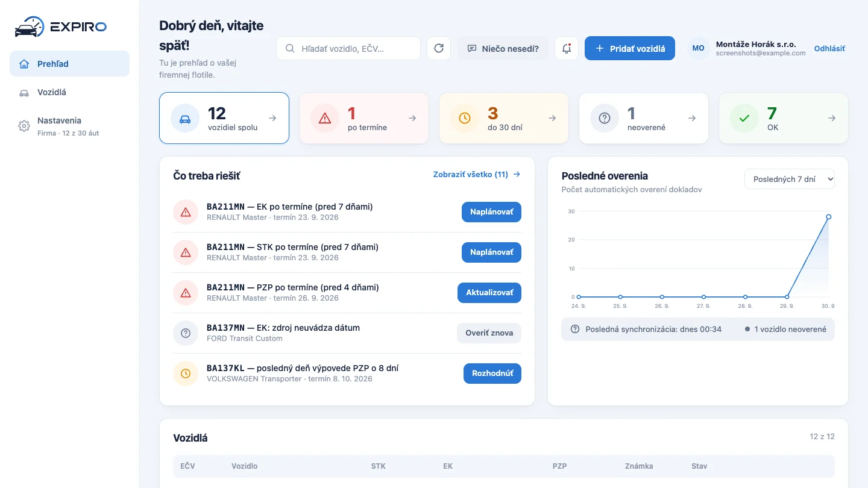
Task: Click the PZP column header
Action: 559,466
